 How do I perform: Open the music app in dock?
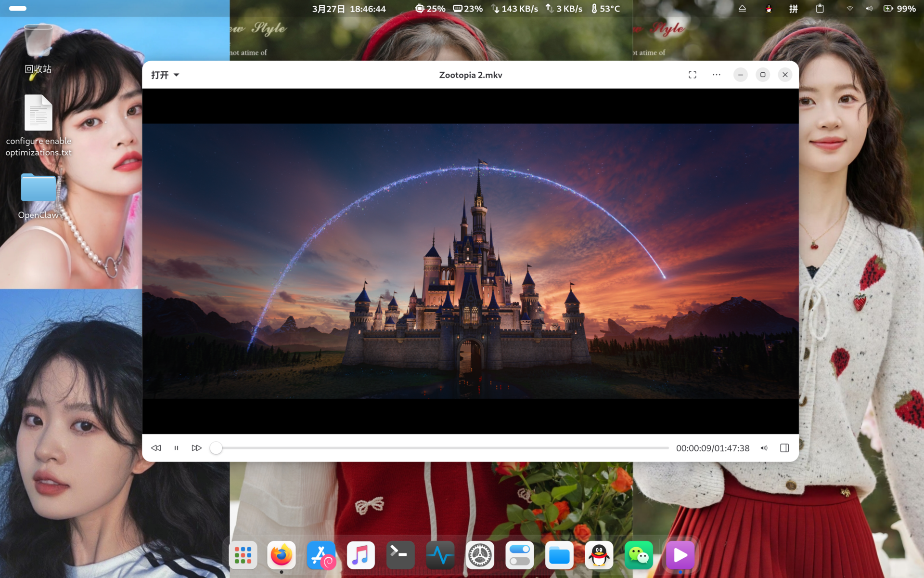360,555
